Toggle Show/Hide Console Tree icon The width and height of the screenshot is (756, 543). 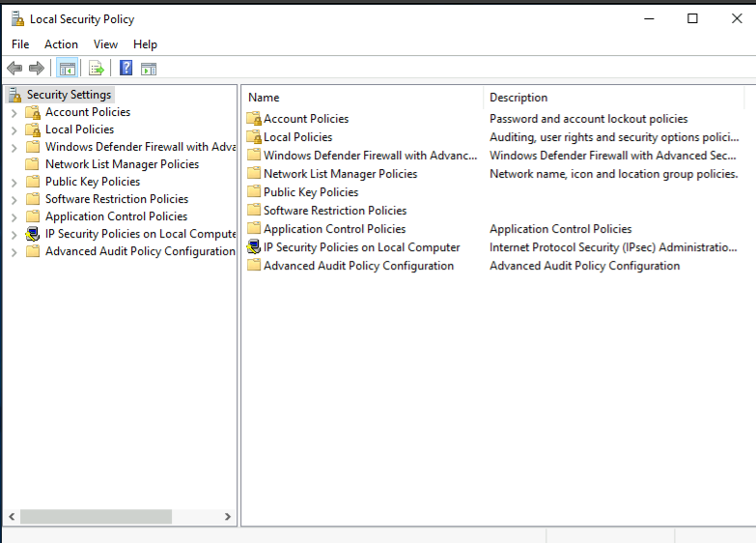coord(67,69)
